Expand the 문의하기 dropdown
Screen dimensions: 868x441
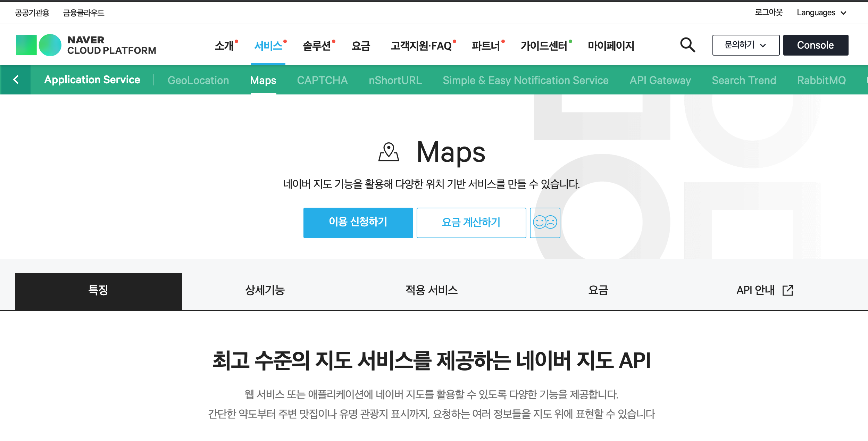point(745,45)
